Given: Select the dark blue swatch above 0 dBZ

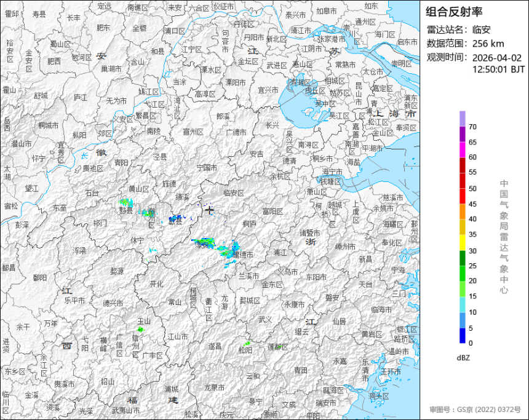Looking at the screenshot, I should click(462, 335).
